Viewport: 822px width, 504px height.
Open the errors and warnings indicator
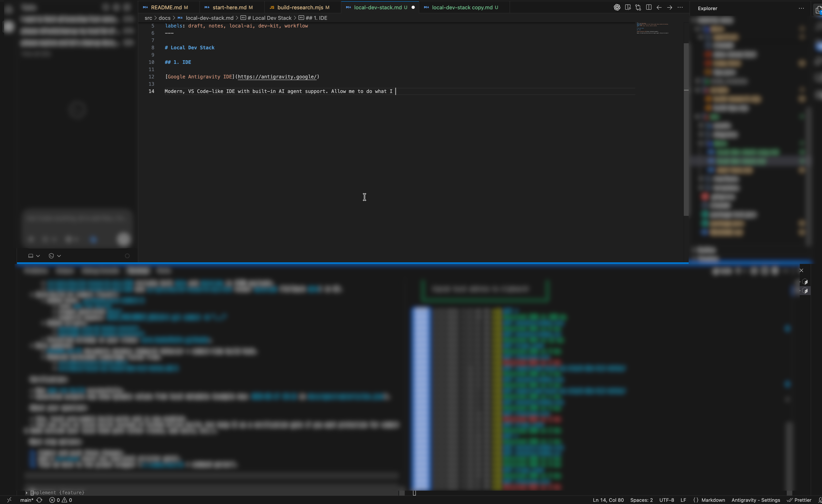coord(61,500)
